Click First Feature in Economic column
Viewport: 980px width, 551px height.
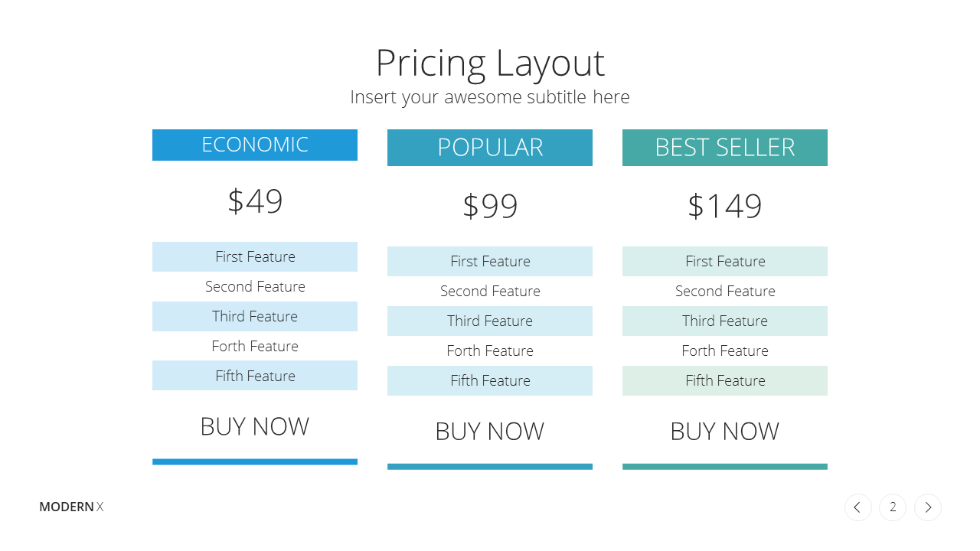[255, 256]
